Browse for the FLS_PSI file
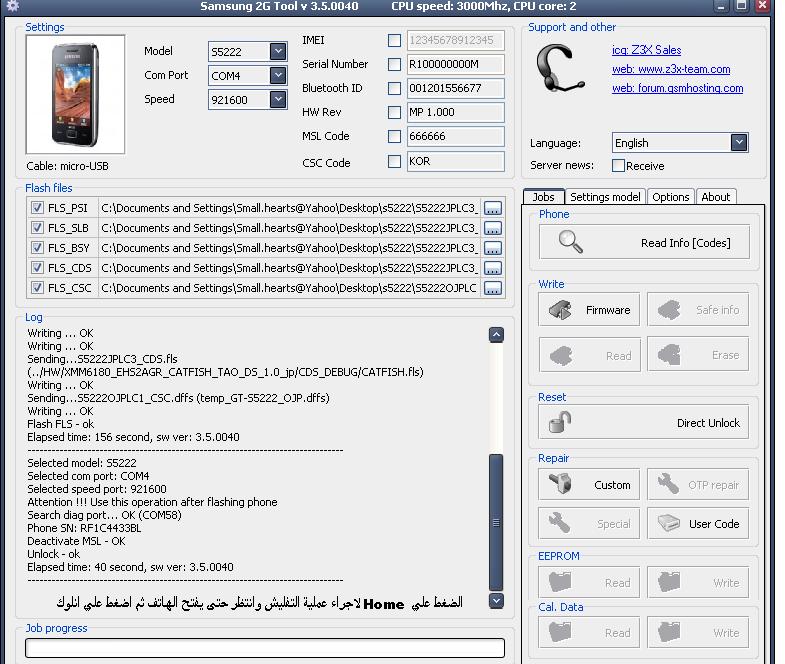 pos(493,208)
